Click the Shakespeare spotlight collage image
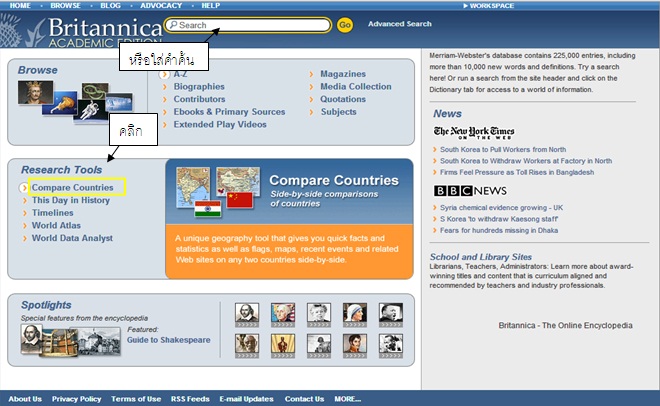The height and width of the screenshot is (406, 660). (70, 340)
